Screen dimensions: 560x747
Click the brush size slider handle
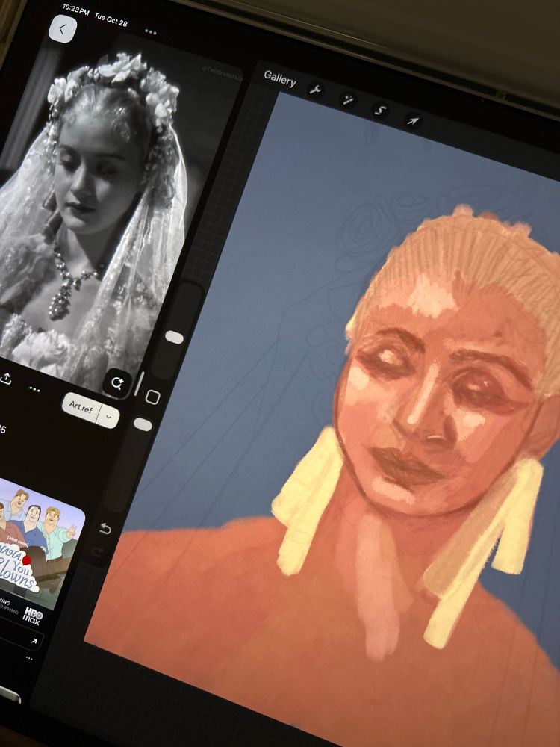tap(174, 338)
